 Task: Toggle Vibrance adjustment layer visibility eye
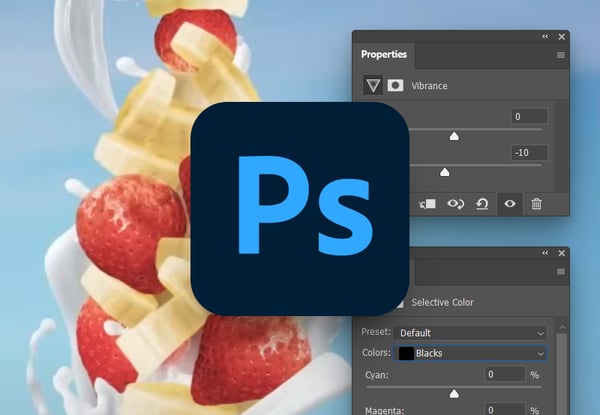tap(509, 204)
